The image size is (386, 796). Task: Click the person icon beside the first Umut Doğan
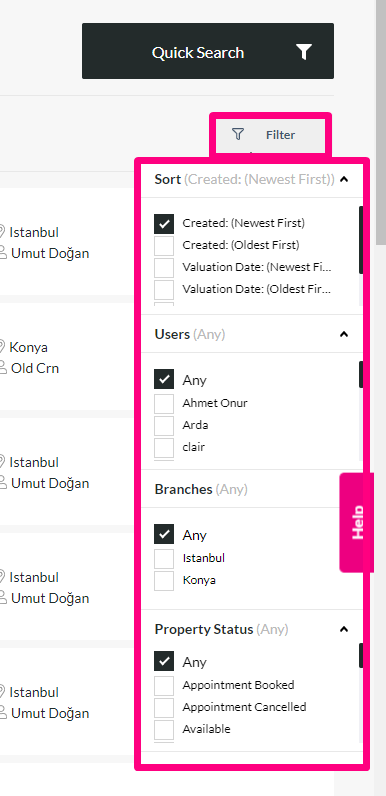click(x=3, y=253)
